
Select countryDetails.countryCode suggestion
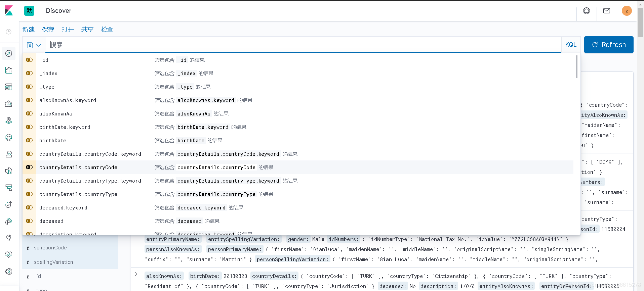click(x=298, y=167)
